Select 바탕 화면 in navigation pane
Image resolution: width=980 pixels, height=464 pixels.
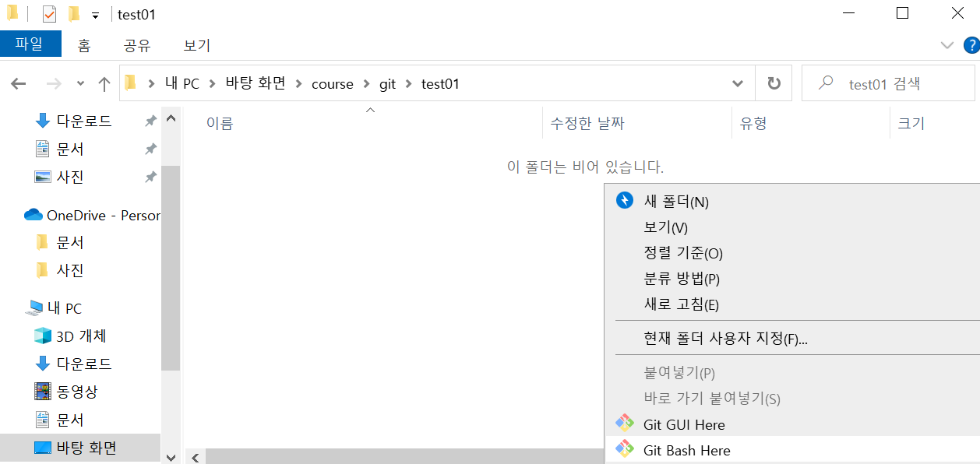tap(80, 448)
